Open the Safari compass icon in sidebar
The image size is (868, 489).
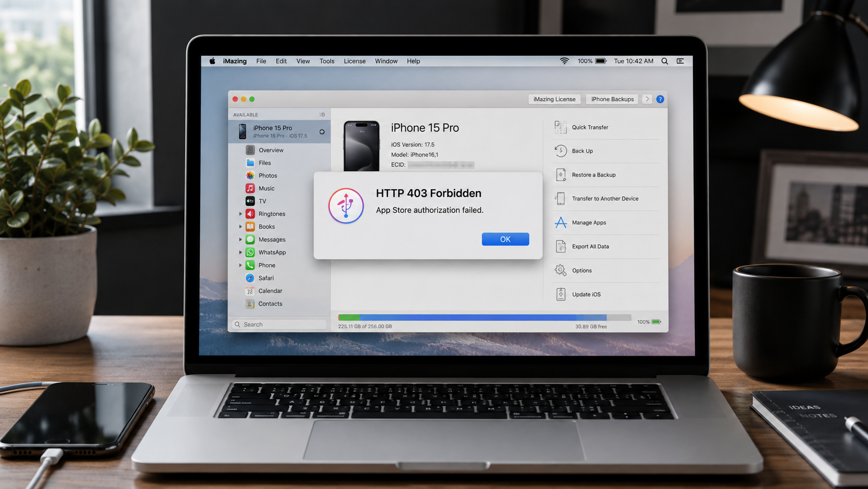pyautogui.click(x=250, y=278)
